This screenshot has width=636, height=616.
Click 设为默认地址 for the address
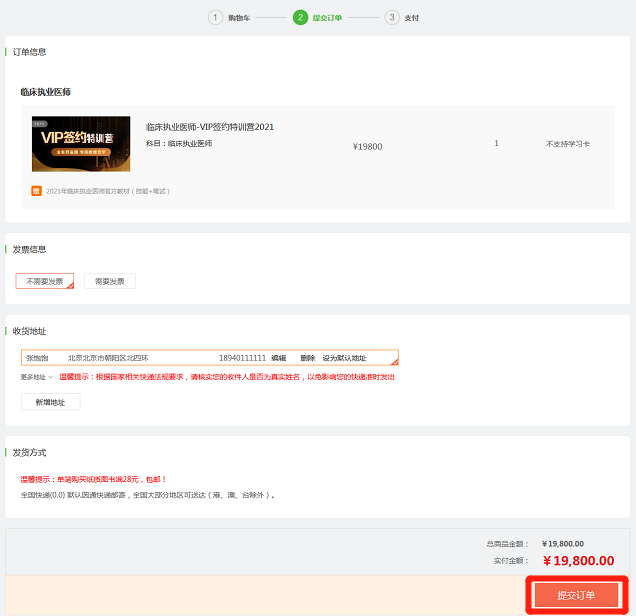[344, 358]
